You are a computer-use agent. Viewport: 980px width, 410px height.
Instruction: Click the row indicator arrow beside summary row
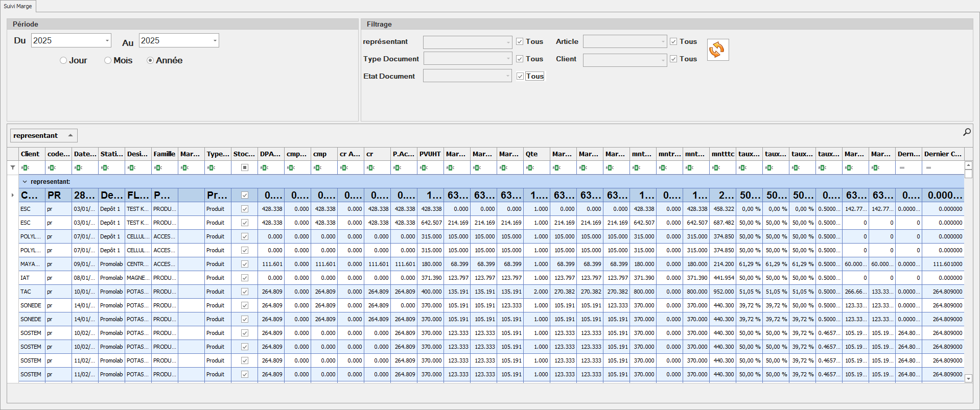[x=13, y=195]
